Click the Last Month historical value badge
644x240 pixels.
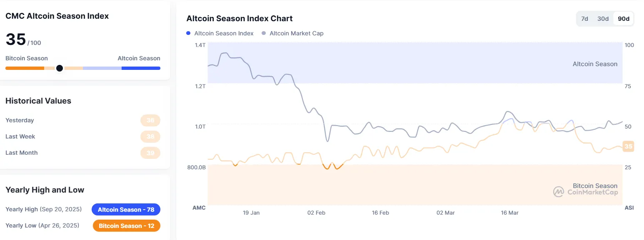[150, 153]
